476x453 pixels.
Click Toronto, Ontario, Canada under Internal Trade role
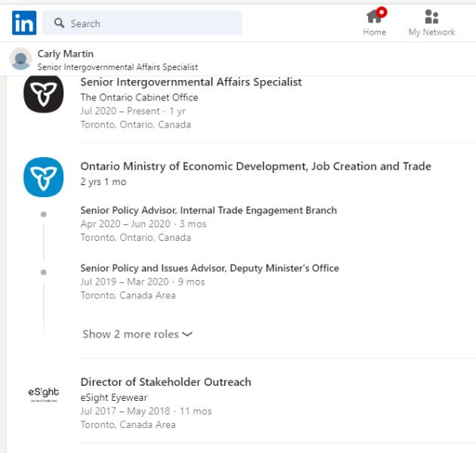pos(135,237)
